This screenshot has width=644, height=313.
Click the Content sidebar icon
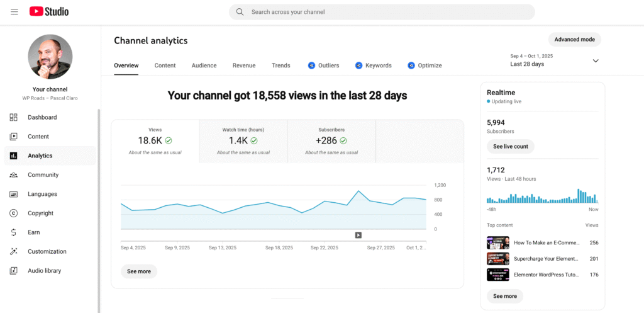pyautogui.click(x=14, y=137)
